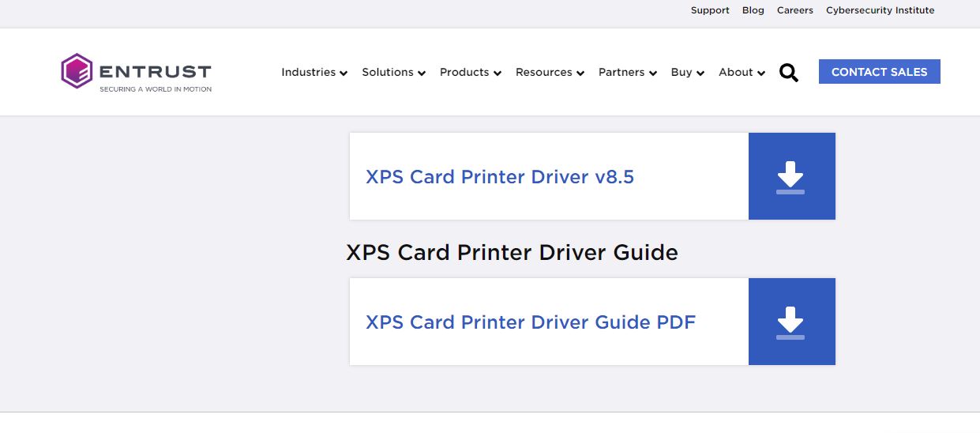Open the Cybersecurity Institute link

(880, 10)
